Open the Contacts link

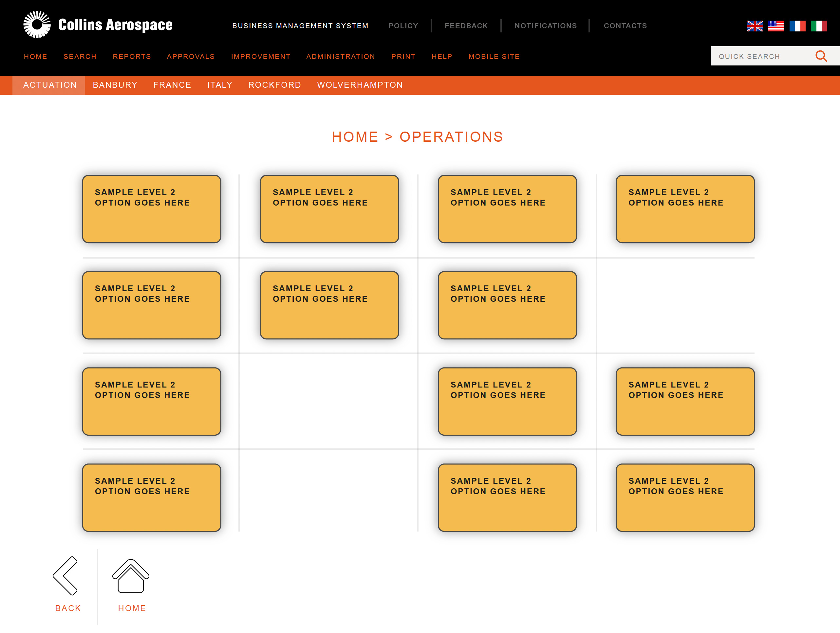tap(625, 26)
